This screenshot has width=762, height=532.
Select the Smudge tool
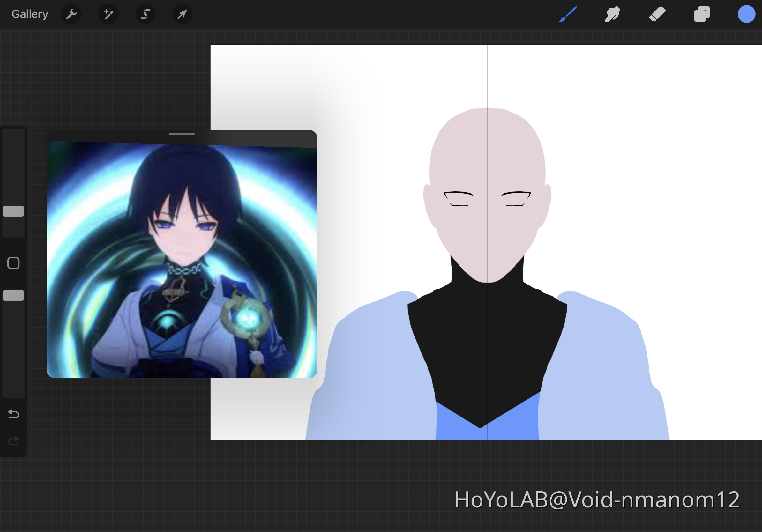(x=612, y=14)
